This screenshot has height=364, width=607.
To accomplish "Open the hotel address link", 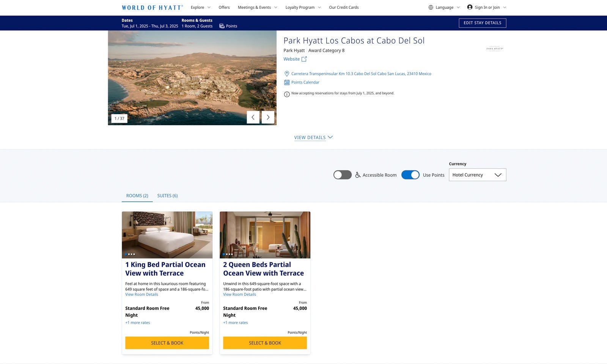I will tap(361, 74).
